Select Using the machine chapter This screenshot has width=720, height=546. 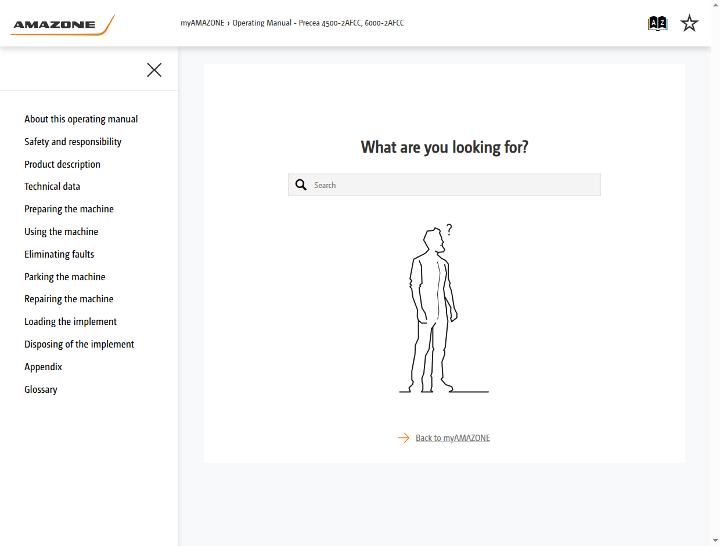(61, 232)
